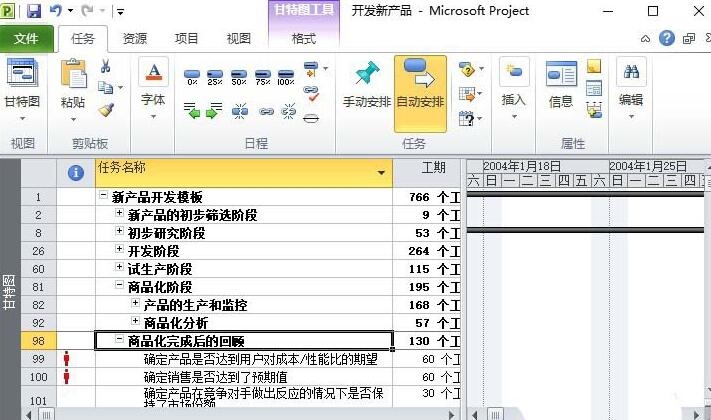Select the task 确定销售是否达到了预期值
This screenshot has width=711, height=420.
215,377
